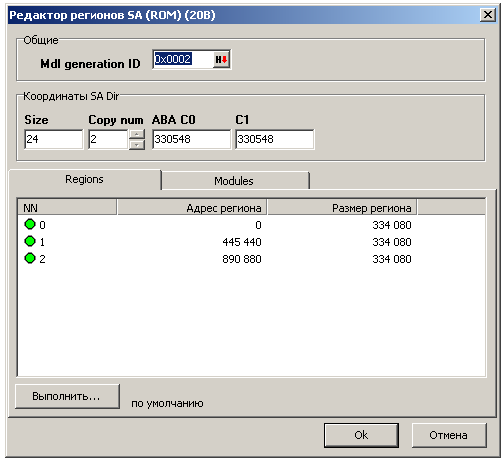Click the Адрес региона column header
Viewport: 502px width, 459px height.
[x=192, y=208]
